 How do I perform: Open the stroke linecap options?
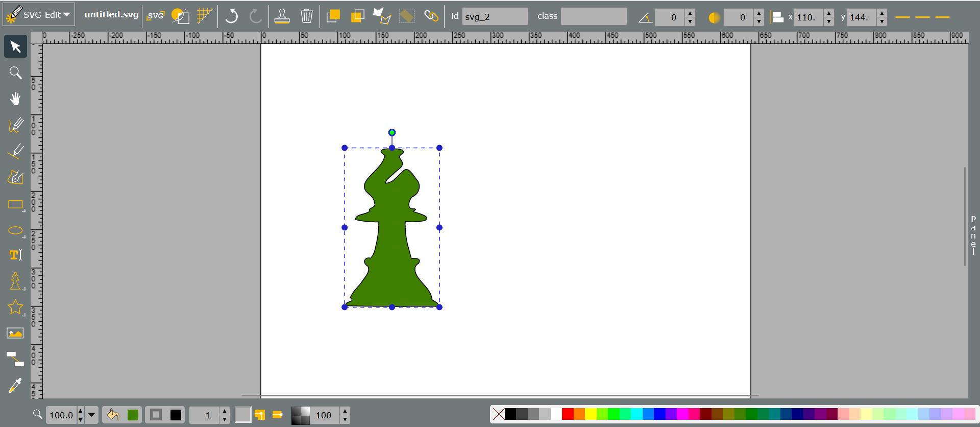[278, 415]
